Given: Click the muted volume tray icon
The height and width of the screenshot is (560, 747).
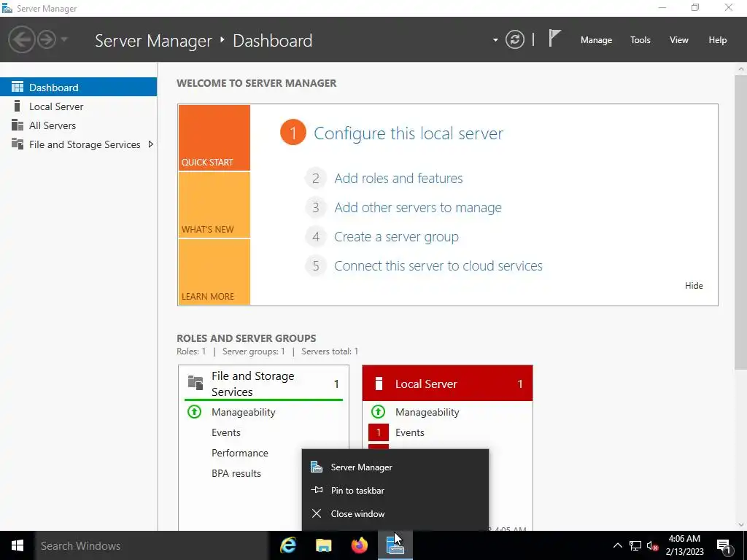Looking at the screenshot, I should [x=652, y=545].
